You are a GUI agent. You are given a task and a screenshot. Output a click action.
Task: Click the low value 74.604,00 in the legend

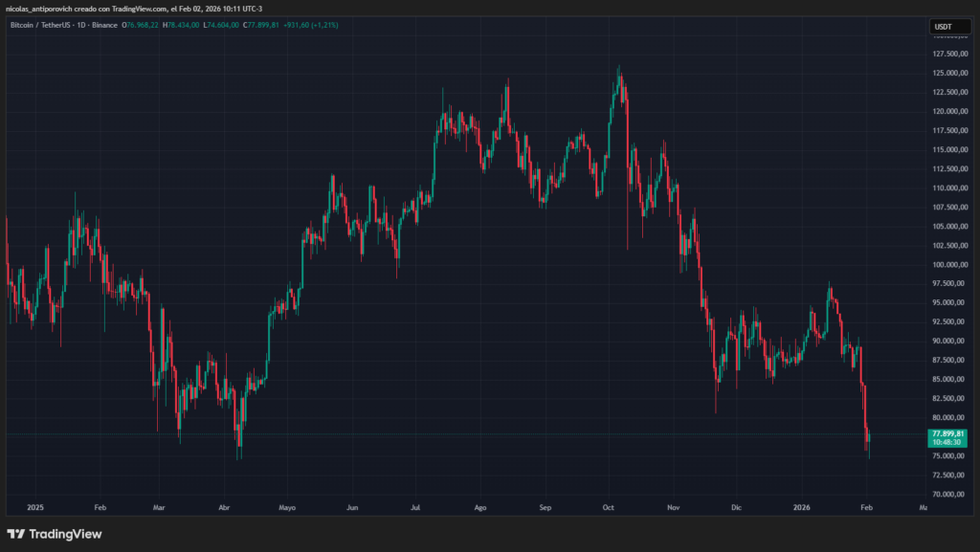(221, 28)
